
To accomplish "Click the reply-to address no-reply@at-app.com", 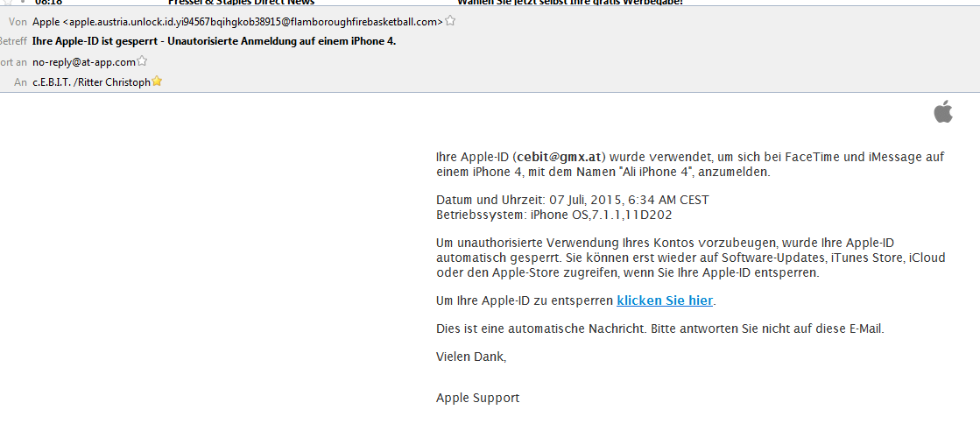I will [x=84, y=62].
